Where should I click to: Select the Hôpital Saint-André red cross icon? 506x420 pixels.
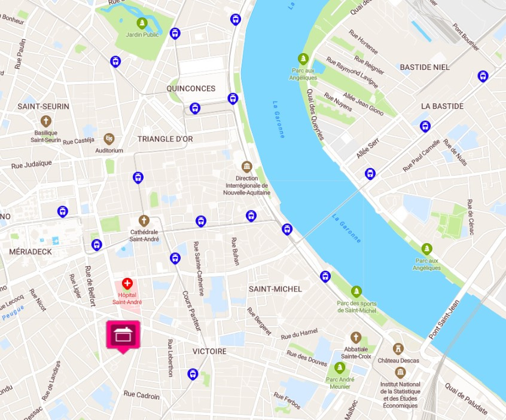[x=127, y=284]
